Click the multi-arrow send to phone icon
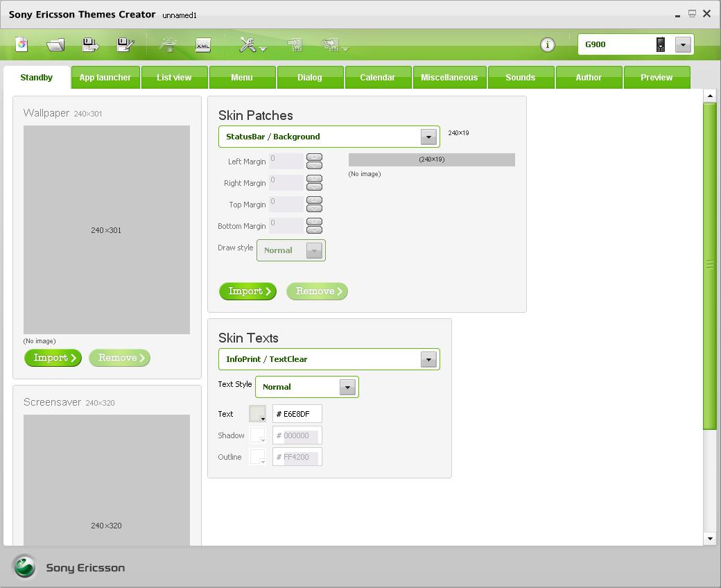The width and height of the screenshot is (721, 588). [331, 44]
